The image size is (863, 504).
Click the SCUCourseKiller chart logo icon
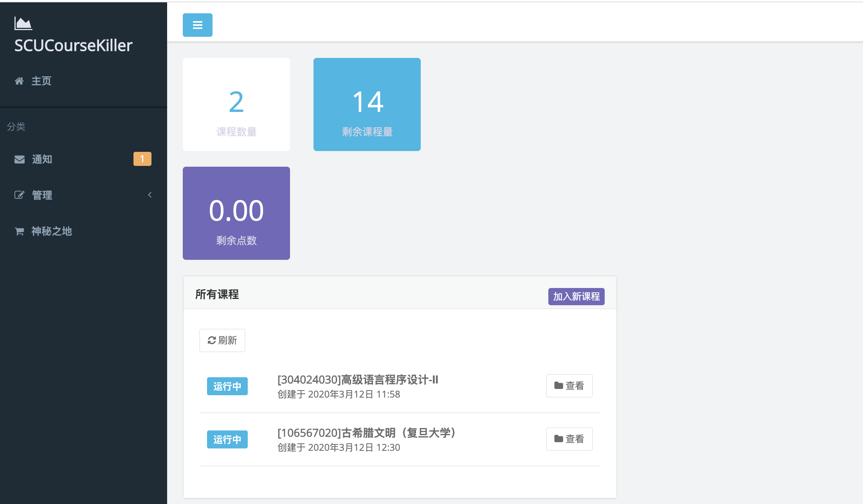click(x=23, y=23)
